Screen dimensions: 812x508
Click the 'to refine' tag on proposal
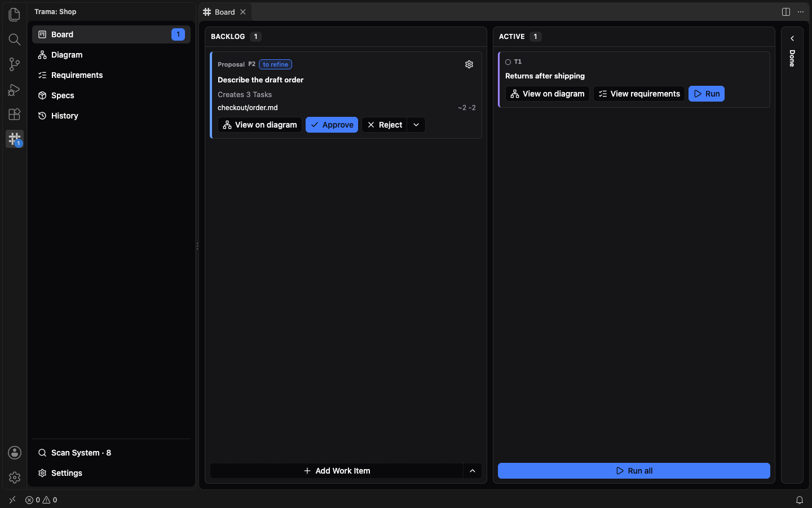[x=275, y=64]
